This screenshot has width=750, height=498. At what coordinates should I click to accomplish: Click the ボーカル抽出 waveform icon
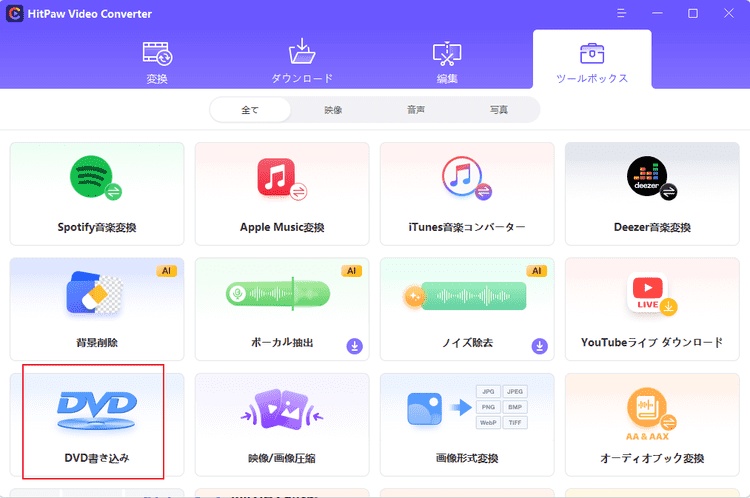(278, 293)
